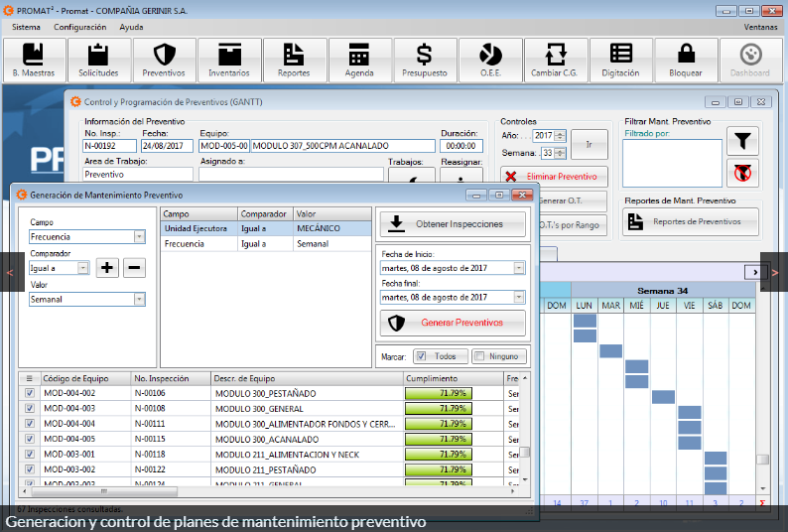Open the B. Maestras toolbar icon

[34, 60]
